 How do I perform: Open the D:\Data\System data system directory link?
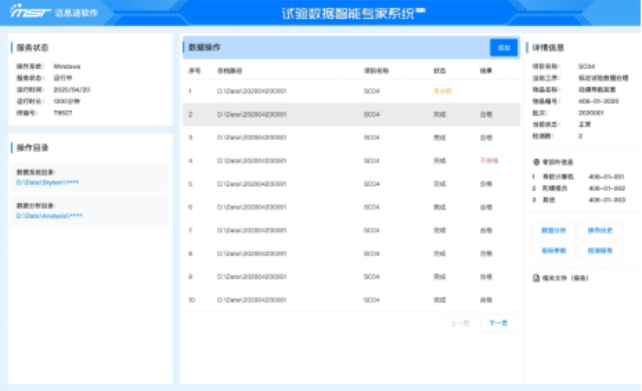point(47,183)
